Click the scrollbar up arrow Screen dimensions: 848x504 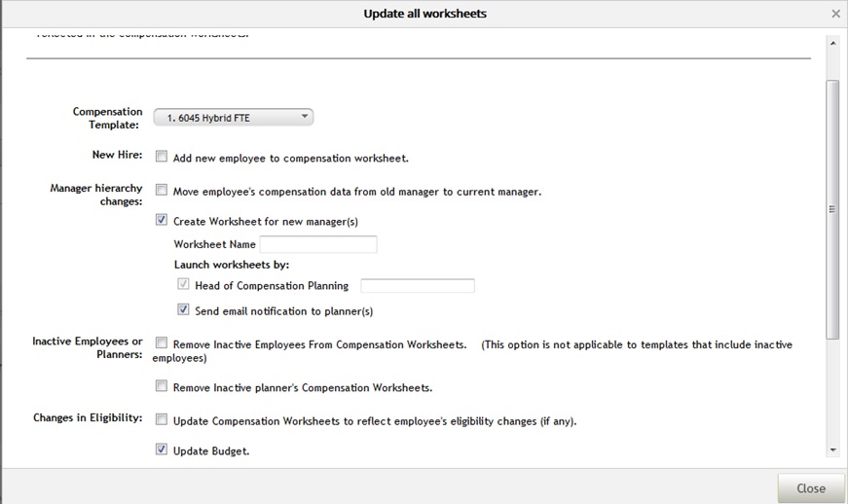tap(832, 43)
